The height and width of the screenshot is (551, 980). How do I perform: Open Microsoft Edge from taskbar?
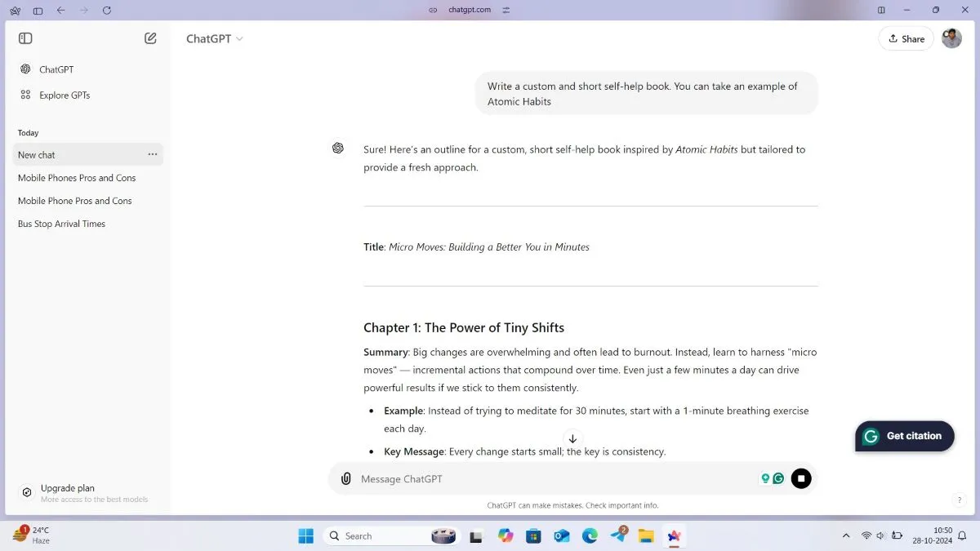(x=590, y=536)
